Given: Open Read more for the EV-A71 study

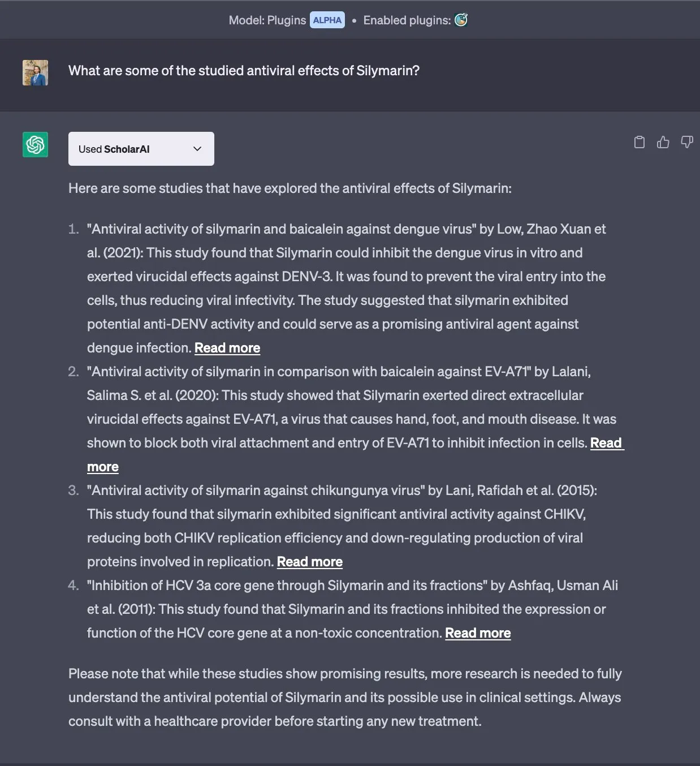Looking at the screenshot, I should tap(606, 443).
